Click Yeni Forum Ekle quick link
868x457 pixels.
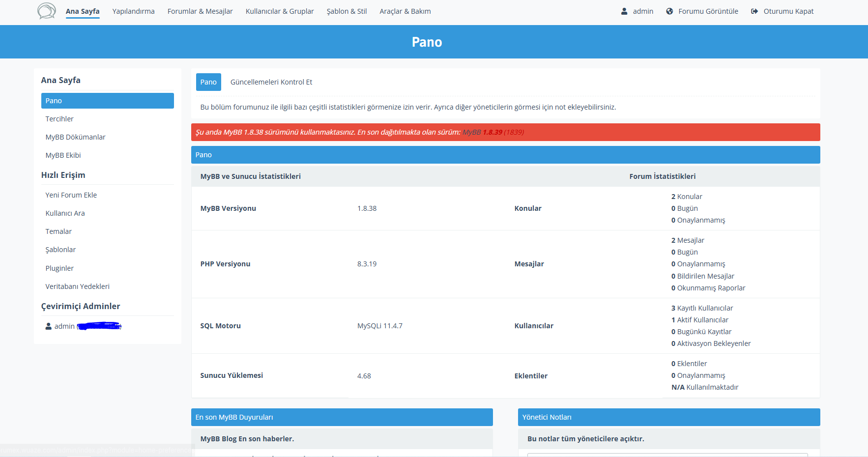(x=71, y=195)
